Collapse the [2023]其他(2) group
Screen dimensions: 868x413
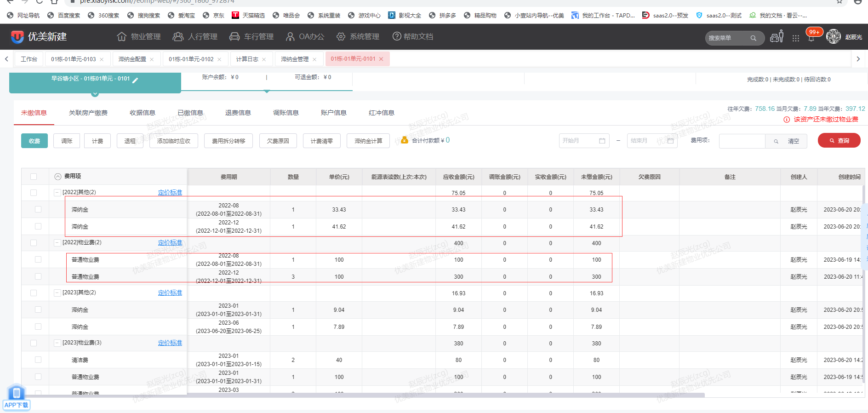[57, 293]
